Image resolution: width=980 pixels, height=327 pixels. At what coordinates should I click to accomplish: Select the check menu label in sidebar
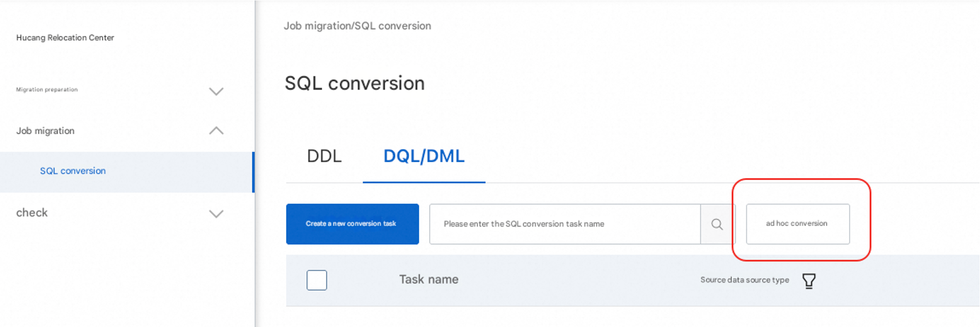tap(32, 213)
